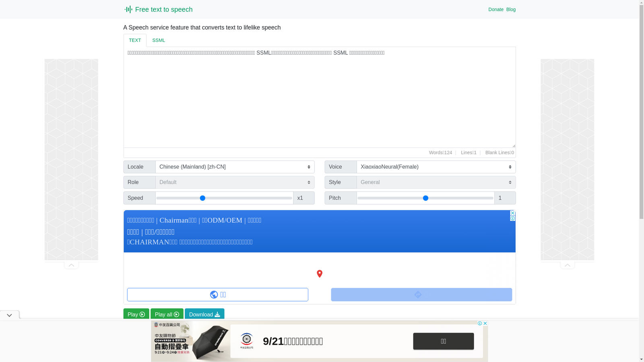The image size is (644, 362).
Task: Click the Pitch value box showing 1
Action: (x=505, y=198)
